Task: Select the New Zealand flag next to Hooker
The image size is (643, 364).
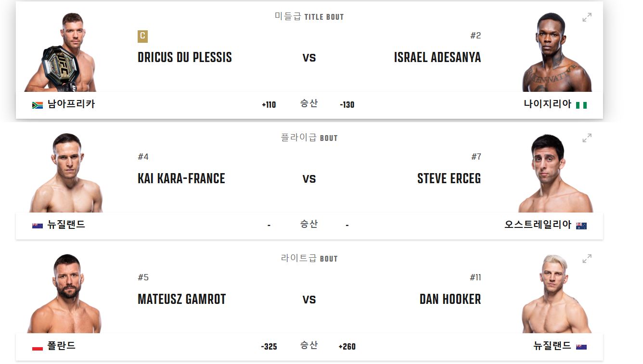Action: [582, 345]
